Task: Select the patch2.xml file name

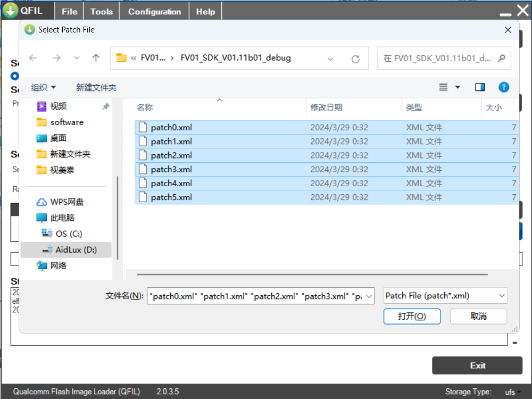Action: click(171, 155)
